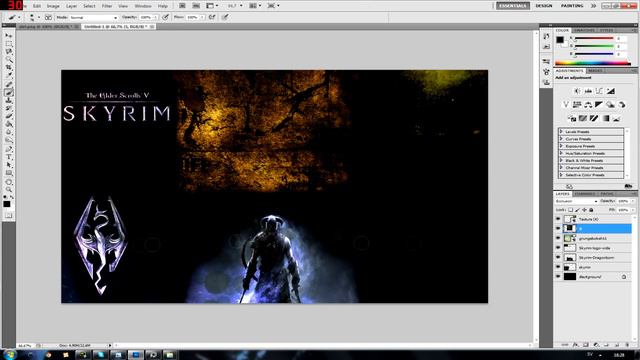Image resolution: width=640 pixels, height=360 pixels.
Task: Select the Zoom tool in the toolbox
Action: (9, 190)
